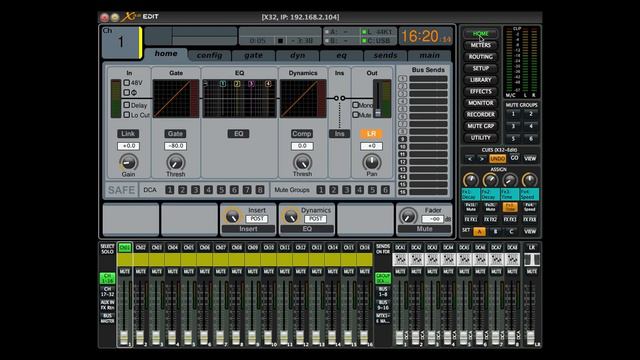Viewport: 640px width, 360px height.
Task: Click the Gate curve graph
Action: coord(176,99)
